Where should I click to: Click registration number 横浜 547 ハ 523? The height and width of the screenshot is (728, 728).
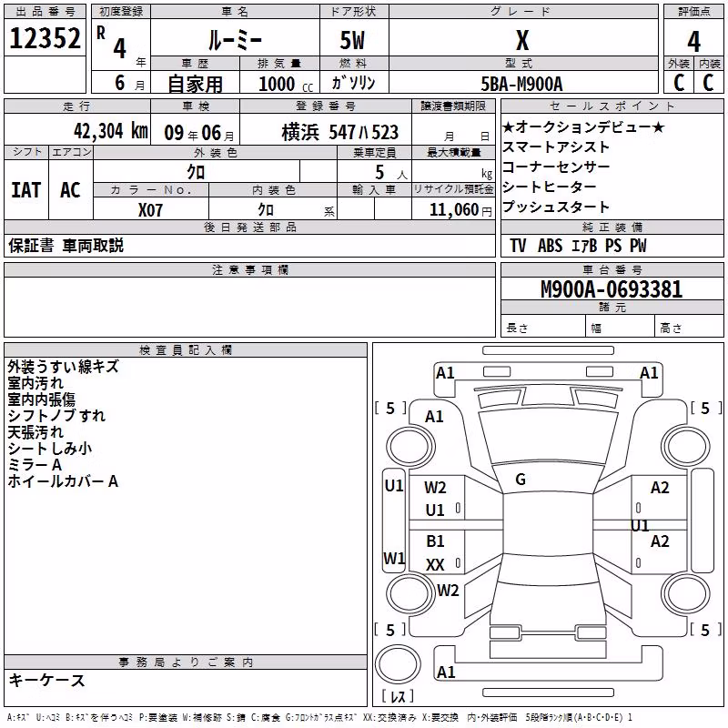339,132
